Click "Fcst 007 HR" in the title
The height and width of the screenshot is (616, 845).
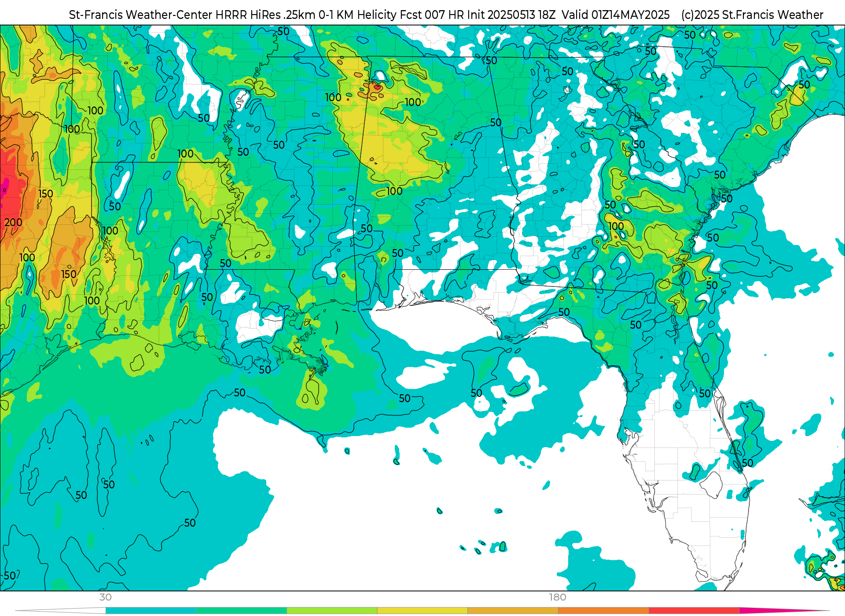[432, 15]
